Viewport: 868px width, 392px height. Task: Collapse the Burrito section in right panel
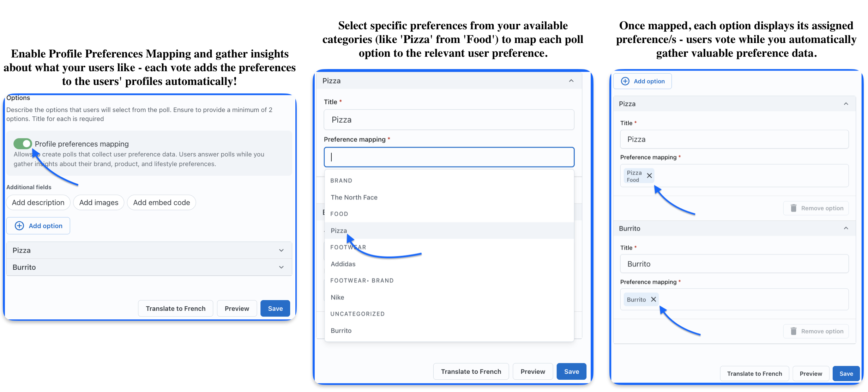coord(846,228)
